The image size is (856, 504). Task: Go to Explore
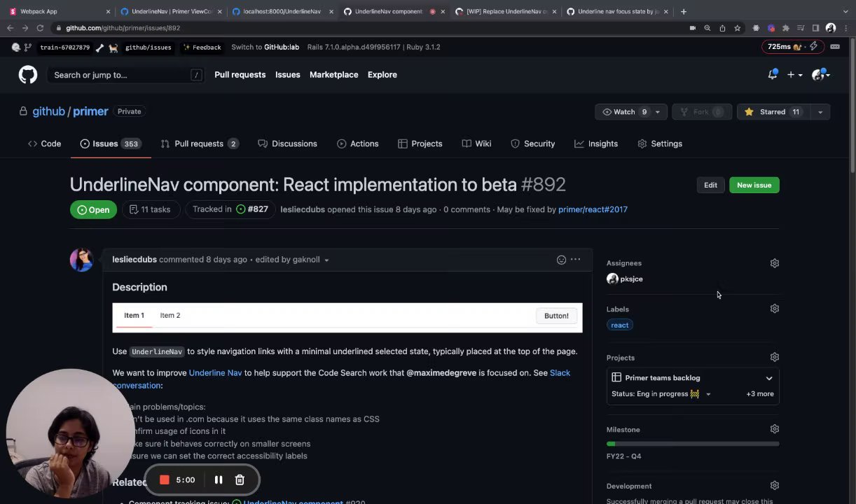point(382,74)
